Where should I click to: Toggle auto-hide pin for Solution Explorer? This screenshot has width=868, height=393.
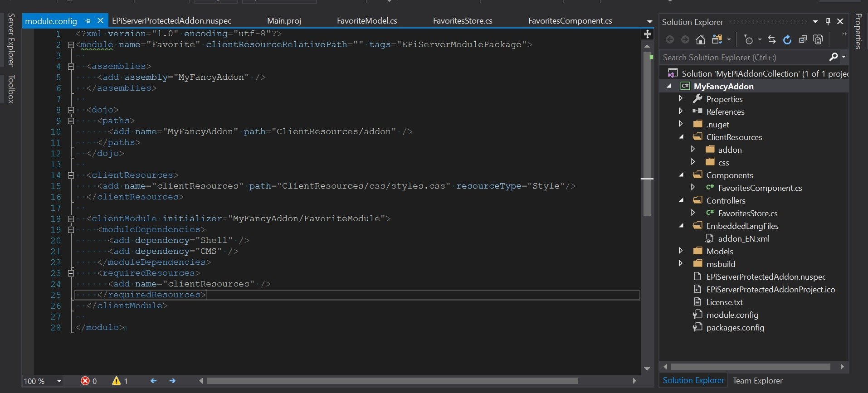coord(828,21)
